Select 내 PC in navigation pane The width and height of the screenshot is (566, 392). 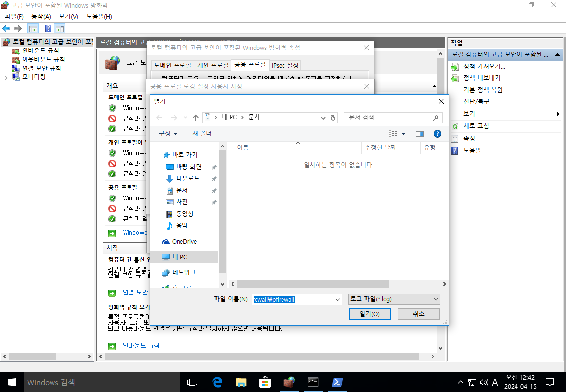[x=184, y=257]
